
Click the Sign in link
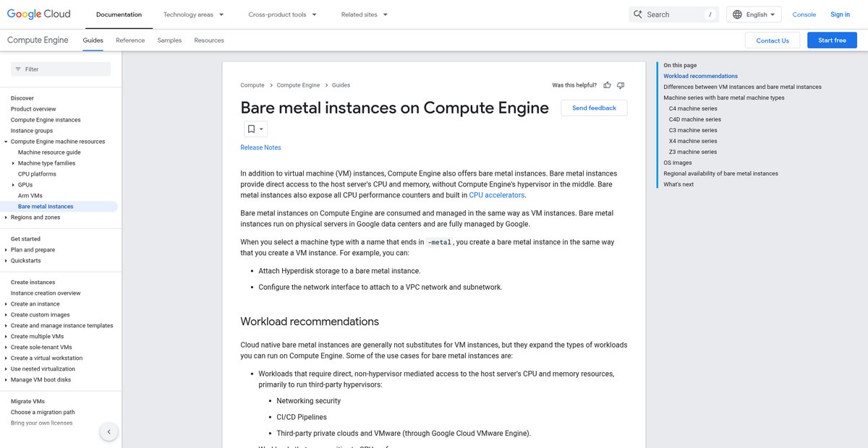(x=841, y=14)
